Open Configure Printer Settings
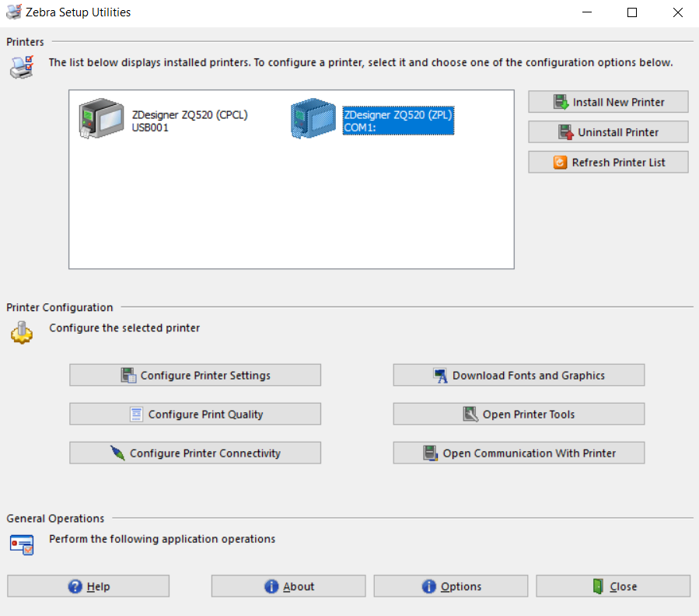This screenshot has height=616, width=699. coord(194,374)
